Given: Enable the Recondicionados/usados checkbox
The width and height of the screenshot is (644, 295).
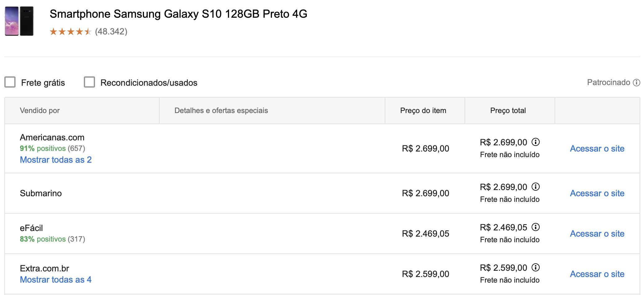Looking at the screenshot, I should [89, 82].
